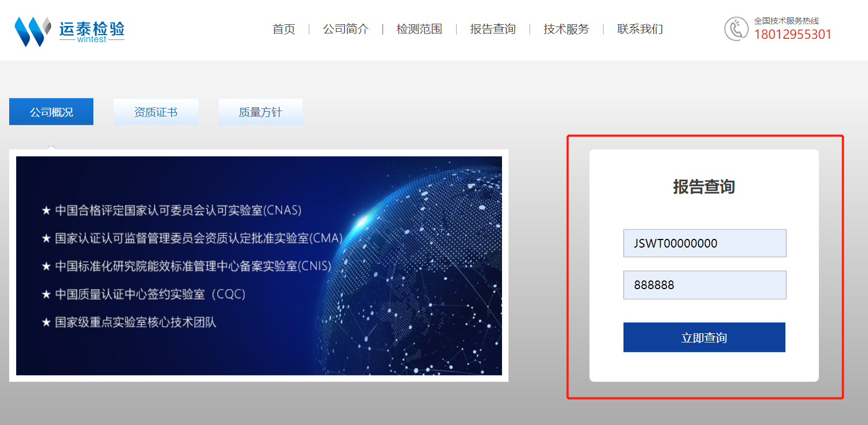Viewport: 868px width, 425px height.
Task: Click the CMA accreditation text line
Action: click(199, 238)
